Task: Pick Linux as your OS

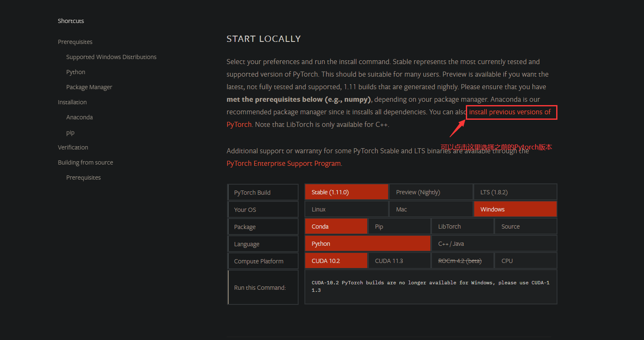Action: [347, 209]
